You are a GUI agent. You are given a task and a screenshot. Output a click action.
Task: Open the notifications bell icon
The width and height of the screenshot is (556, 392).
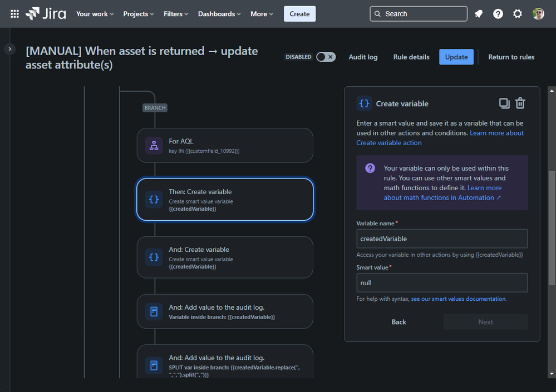(479, 14)
